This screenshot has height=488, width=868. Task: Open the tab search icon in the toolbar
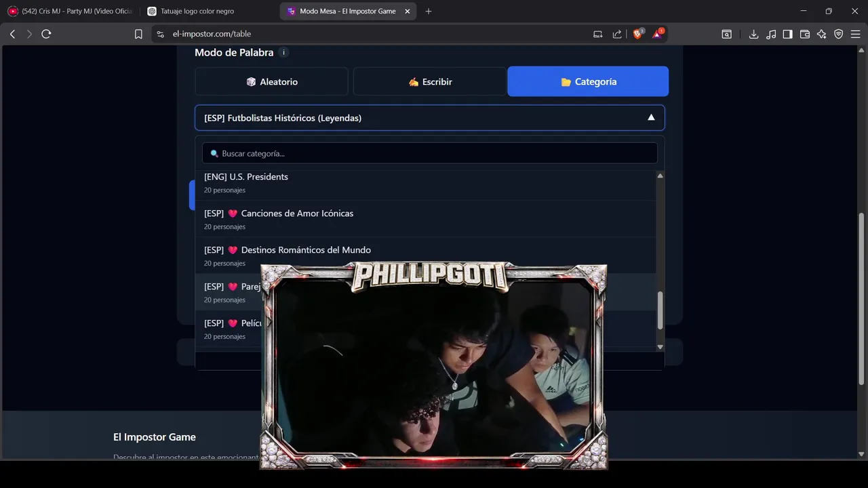coord(726,34)
